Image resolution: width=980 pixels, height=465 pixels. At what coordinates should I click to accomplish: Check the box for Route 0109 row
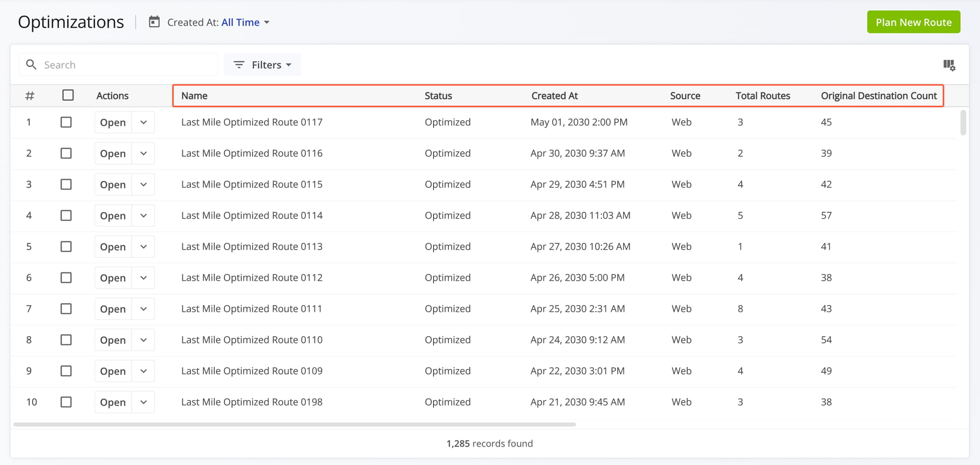[x=66, y=371]
